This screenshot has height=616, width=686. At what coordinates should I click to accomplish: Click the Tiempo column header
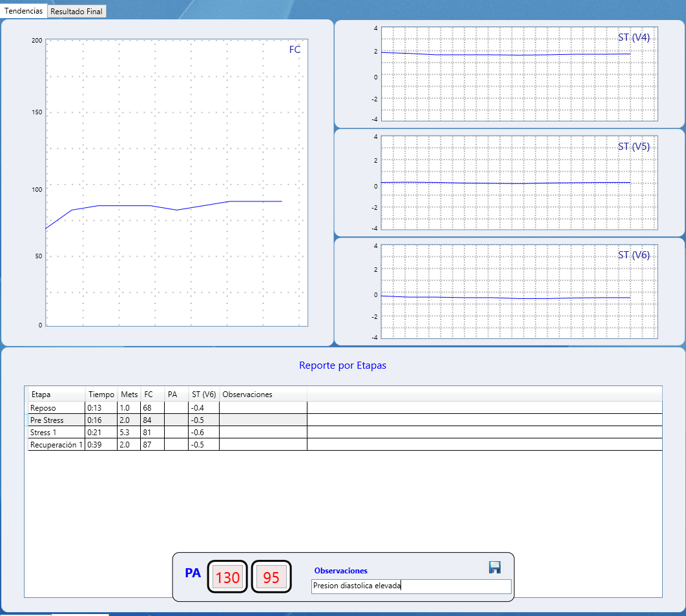[101, 395]
